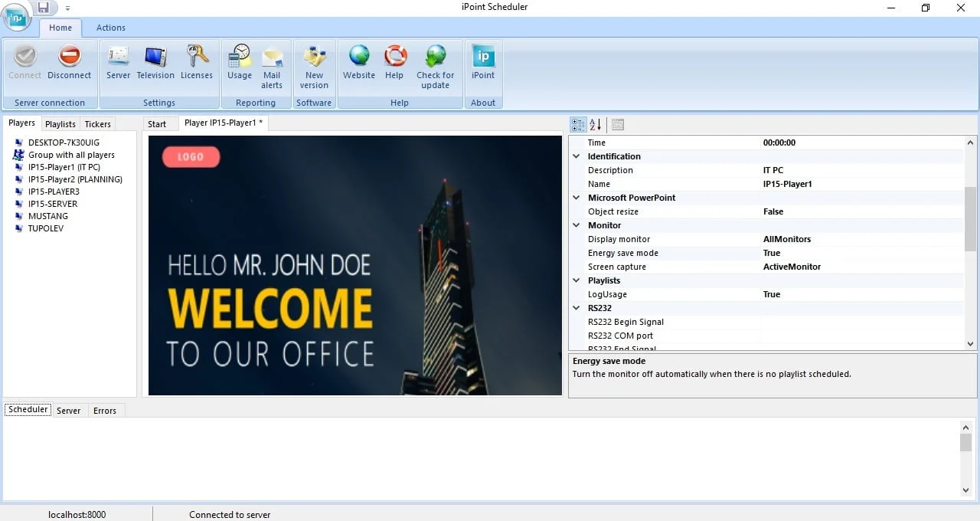Switch property grid to Categorized view
Screen dimensions: 980x521
point(578,125)
